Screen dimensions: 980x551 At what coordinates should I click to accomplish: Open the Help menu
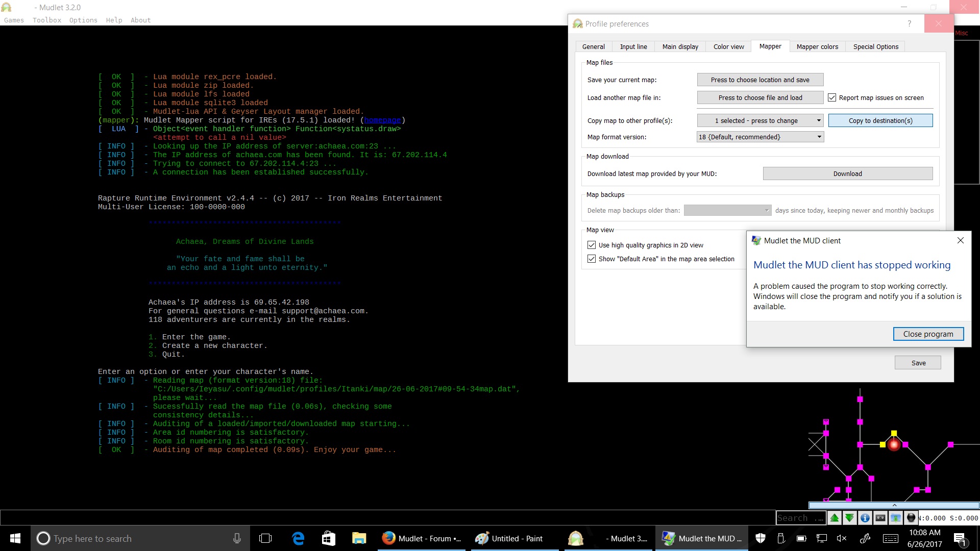pyautogui.click(x=114, y=20)
